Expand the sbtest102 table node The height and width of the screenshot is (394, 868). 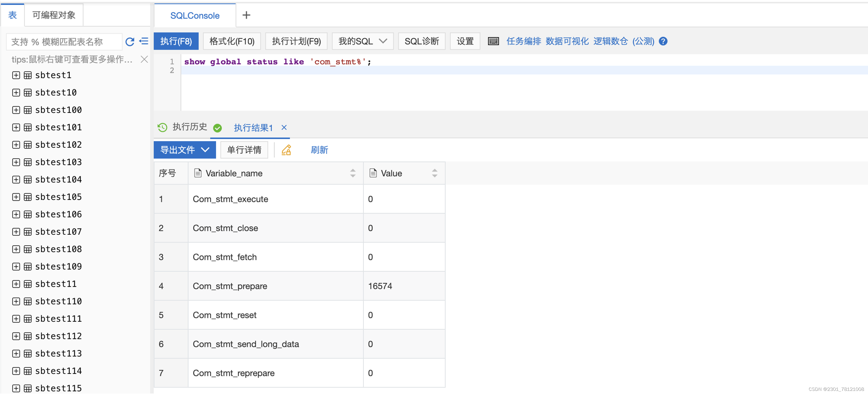[x=16, y=145]
